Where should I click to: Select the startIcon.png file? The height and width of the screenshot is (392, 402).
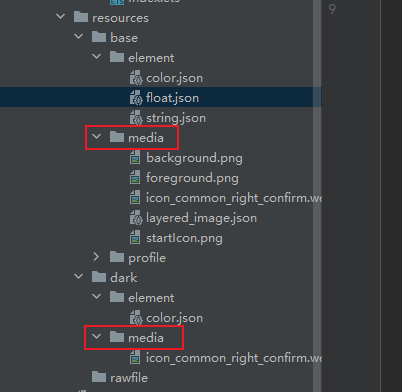pyautogui.click(x=184, y=238)
